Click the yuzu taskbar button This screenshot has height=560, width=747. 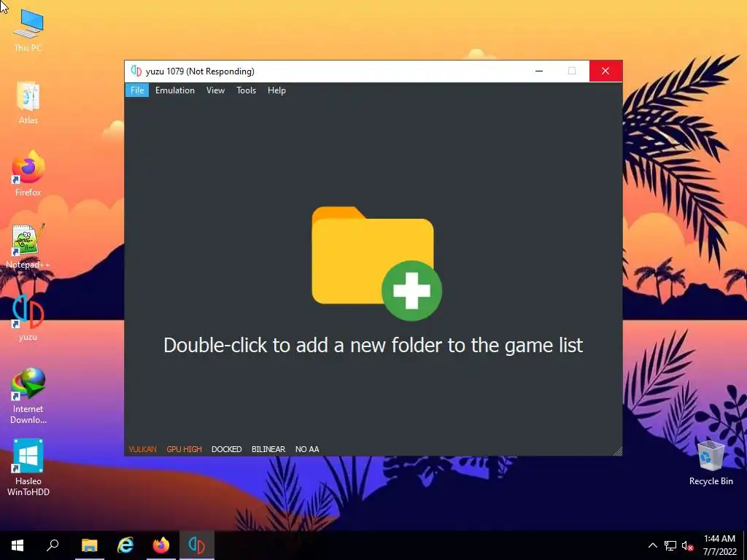[197, 545]
